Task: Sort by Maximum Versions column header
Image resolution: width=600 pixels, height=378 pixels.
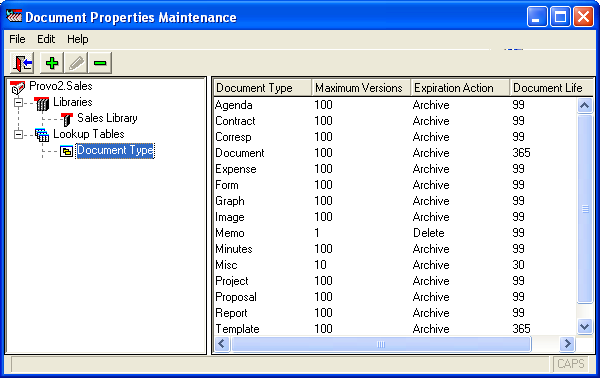Action: [x=361, y=88]
